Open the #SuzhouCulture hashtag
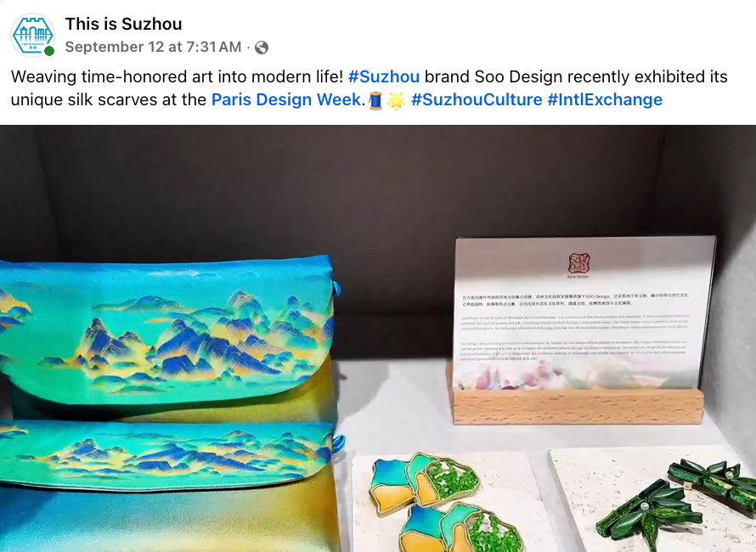This screenshot has width=756, height=552. point(477,99)
